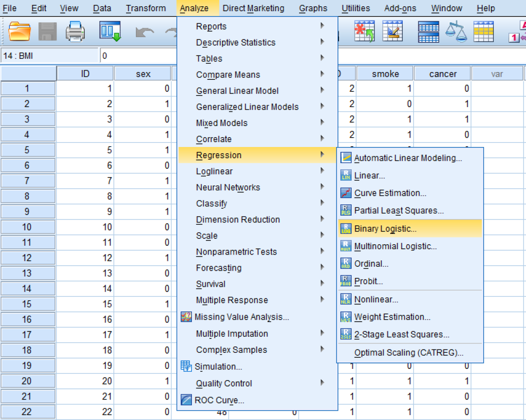Select row 14 header

[x=28, y=289]
